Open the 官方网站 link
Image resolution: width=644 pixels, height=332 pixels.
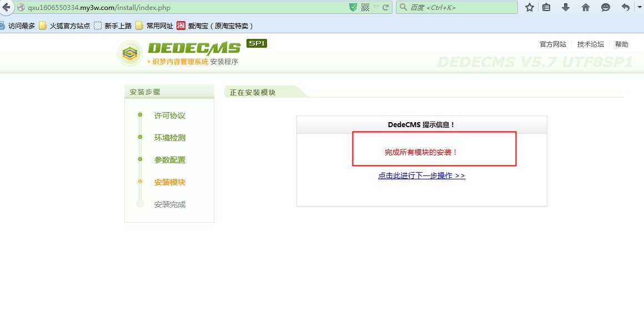click(x=553, y=44)
